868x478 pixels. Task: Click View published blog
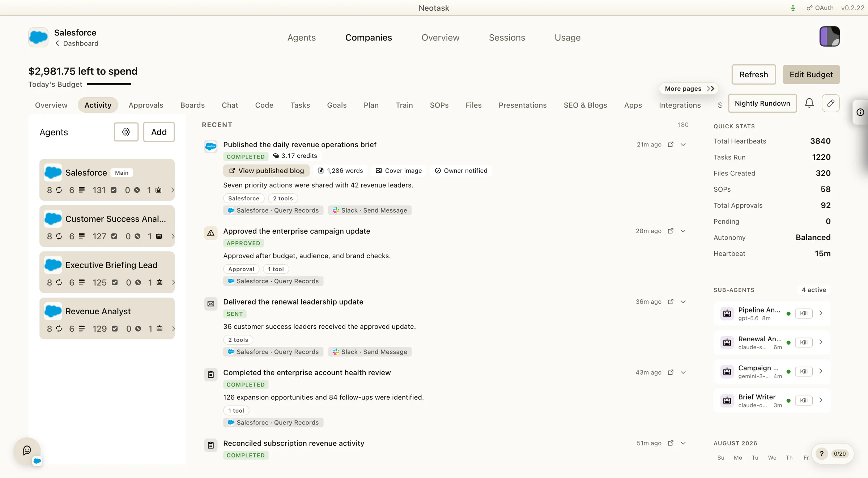click(x=266, y=171)
